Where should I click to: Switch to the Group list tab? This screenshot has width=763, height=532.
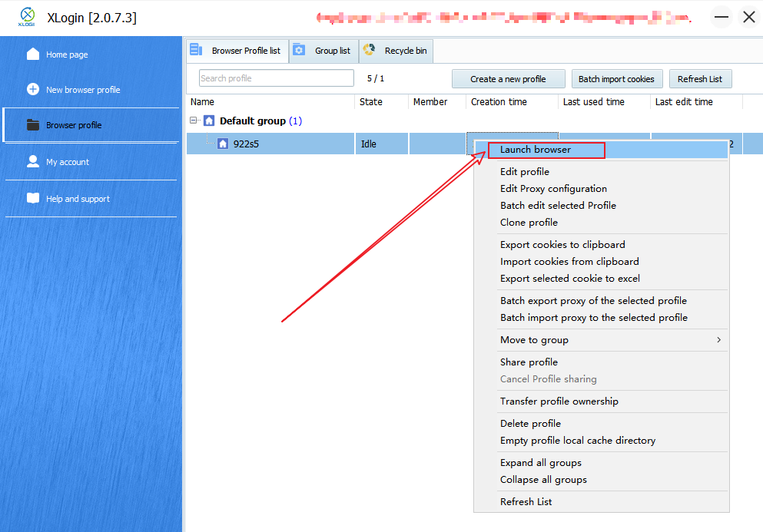click(323, 51)
